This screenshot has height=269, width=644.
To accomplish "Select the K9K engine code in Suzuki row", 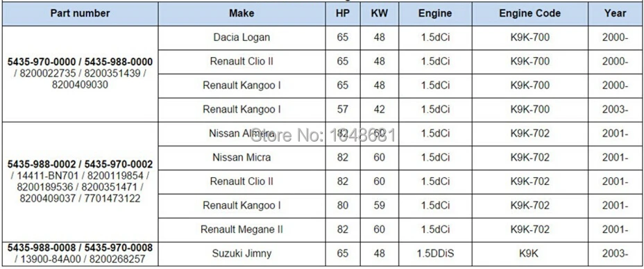I will (x=529, y=254).
